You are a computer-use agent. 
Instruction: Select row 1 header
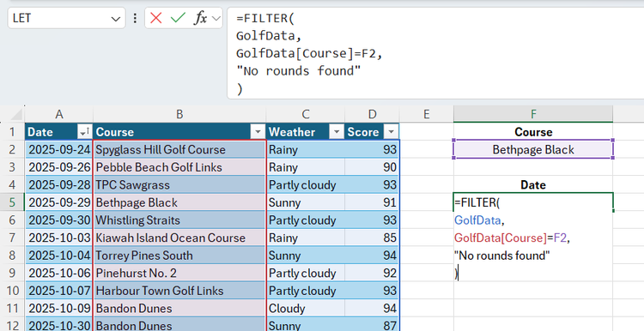[x=12, y=132]
